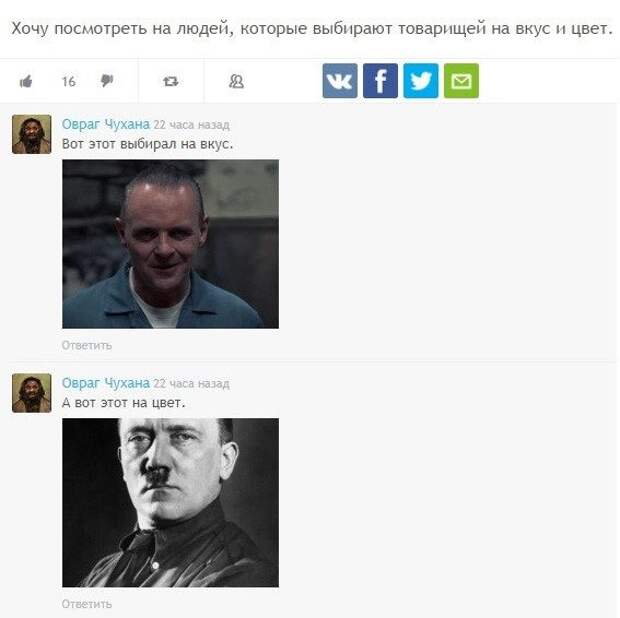
Task: Share the post via Twitter icon
Action: click(x=421, y=81)
